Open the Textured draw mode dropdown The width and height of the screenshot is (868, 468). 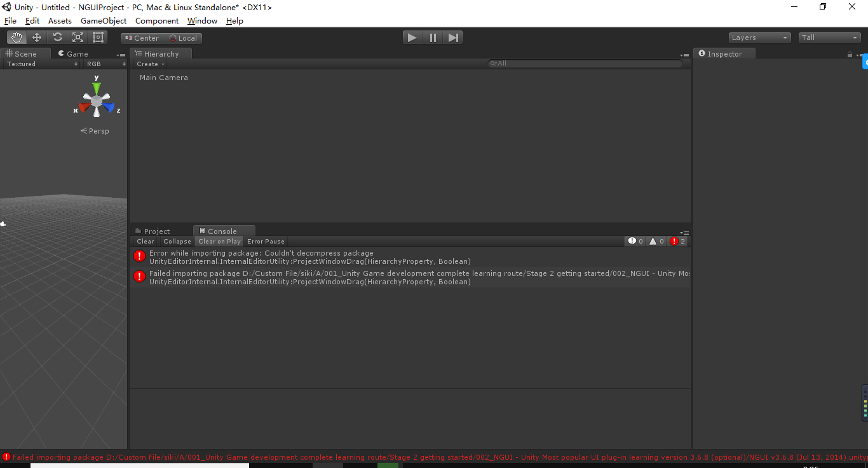point(42,64)
